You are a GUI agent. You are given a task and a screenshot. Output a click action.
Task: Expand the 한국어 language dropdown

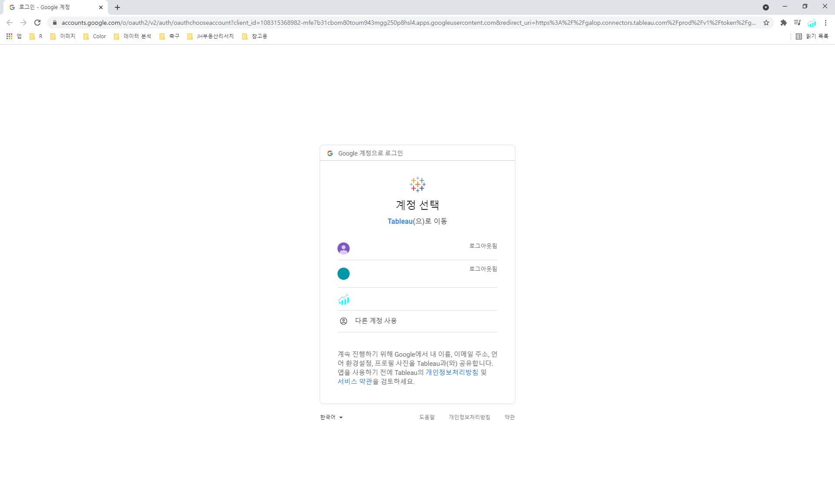click(331, 417)
